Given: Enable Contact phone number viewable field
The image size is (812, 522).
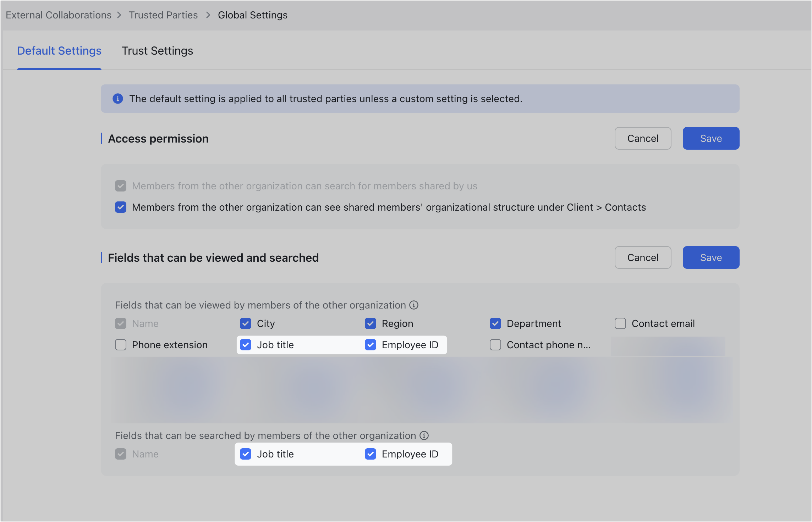Looking at the screenshot, I should (495, 345).
